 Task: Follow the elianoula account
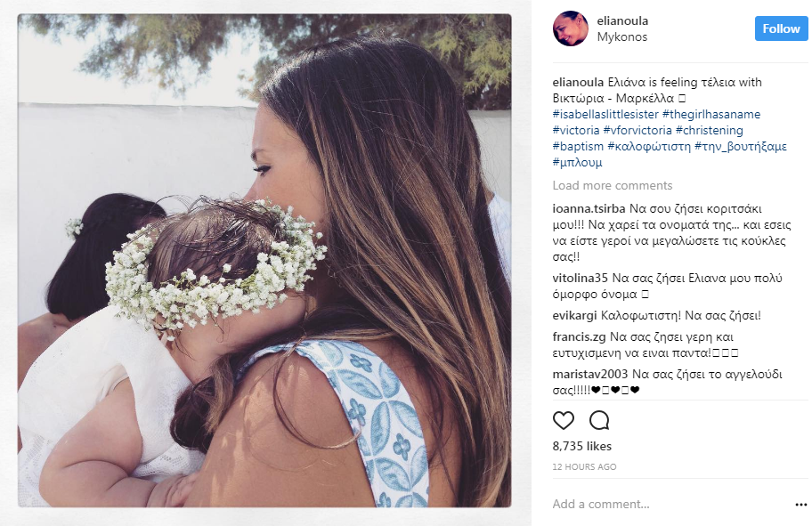tap(781, 28)
